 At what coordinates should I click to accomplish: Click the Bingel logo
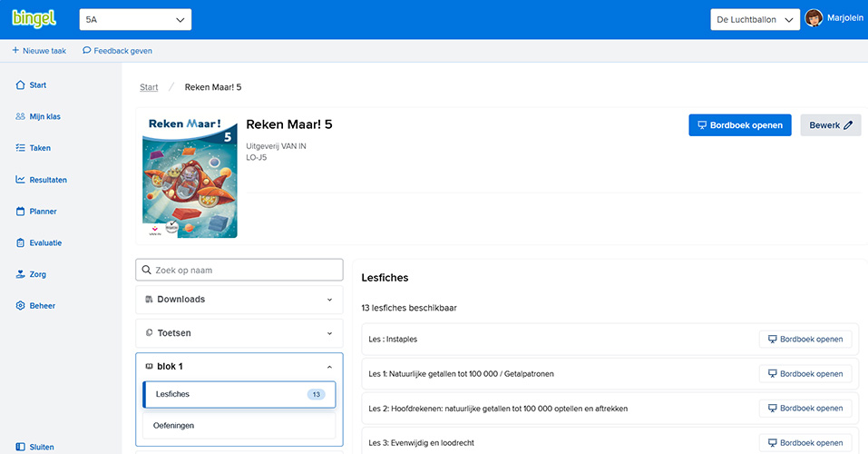pos(34,19)
